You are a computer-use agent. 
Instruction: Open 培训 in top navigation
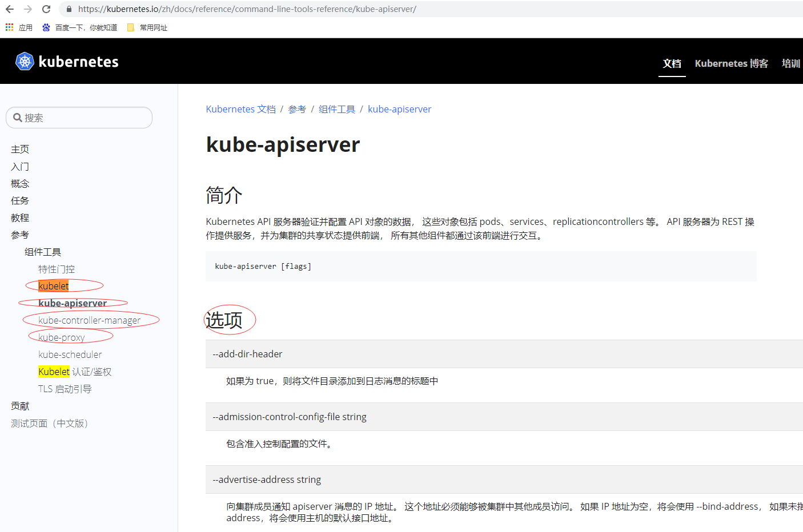click(x=791, y=63)
